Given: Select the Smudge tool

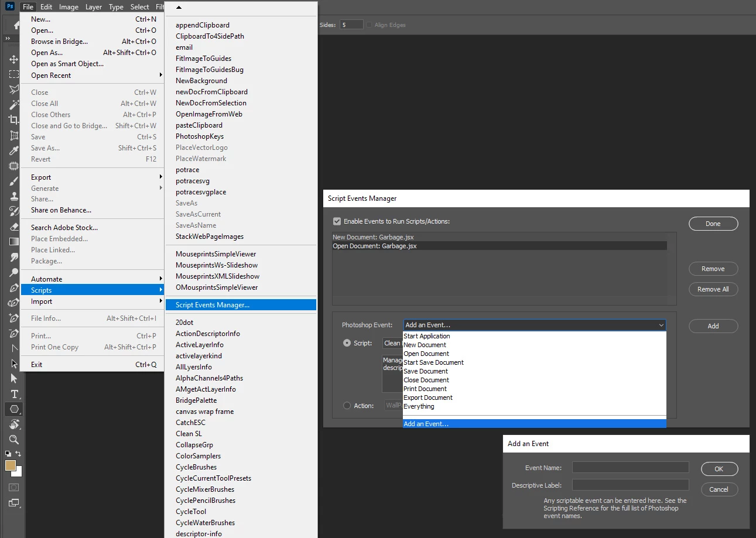Looking at the screenshot, I should pyautogui.click(x=13, y=257).
